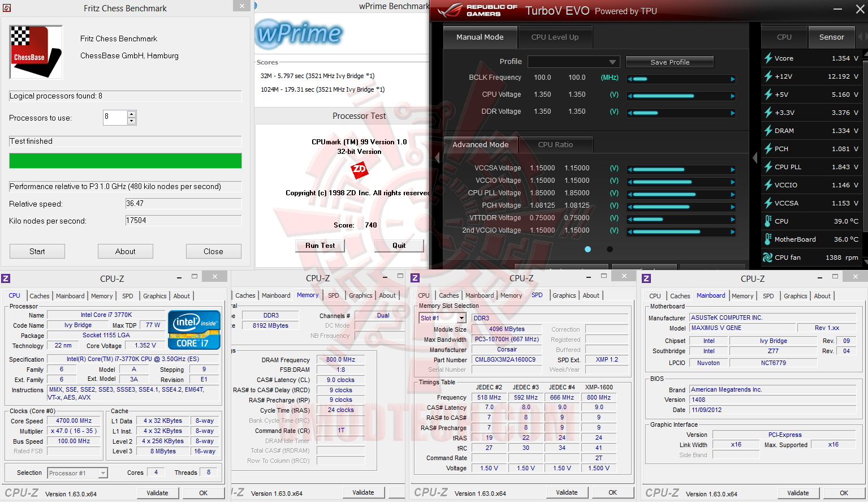Select the VCCIO lightning icon in sensor list
The height and width of the screenshot is (502, 868).
click(768, 185)
